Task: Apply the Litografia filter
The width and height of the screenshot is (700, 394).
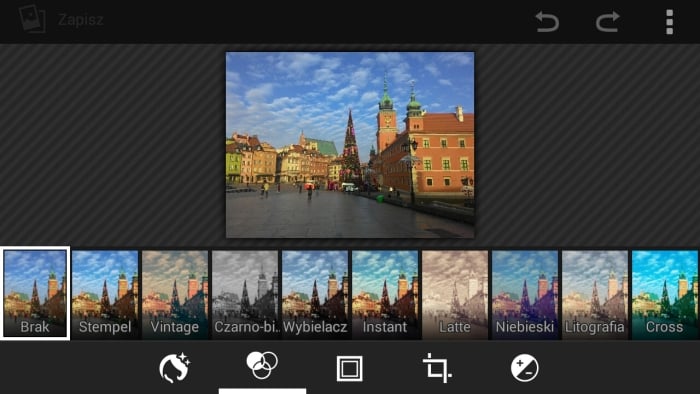Action: click(595, 294)
